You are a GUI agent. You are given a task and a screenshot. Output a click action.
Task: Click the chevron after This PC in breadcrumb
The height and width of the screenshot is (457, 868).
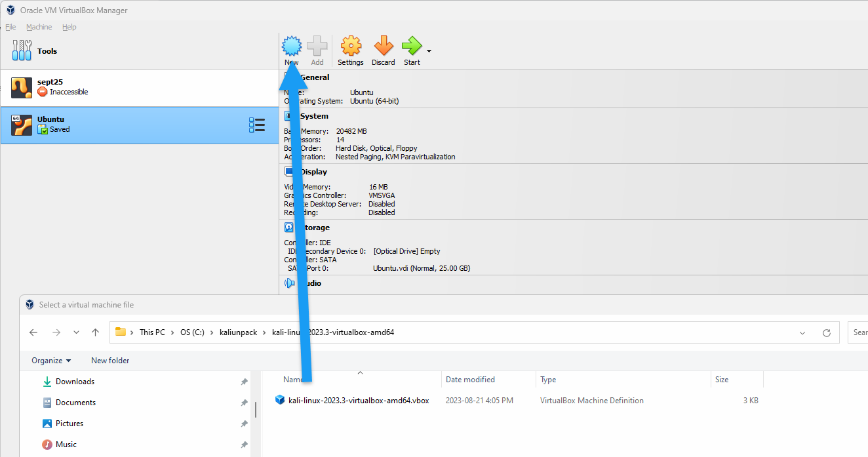(x=173, y=332)
